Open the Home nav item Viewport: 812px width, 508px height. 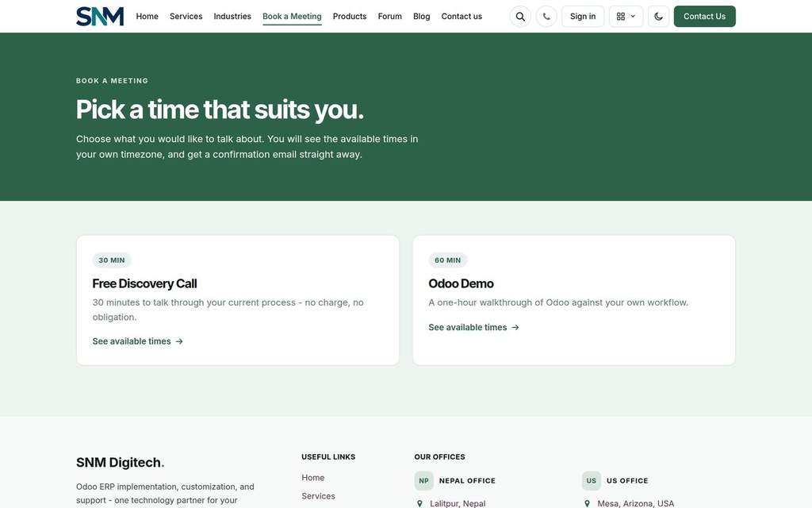click(147, 16)
